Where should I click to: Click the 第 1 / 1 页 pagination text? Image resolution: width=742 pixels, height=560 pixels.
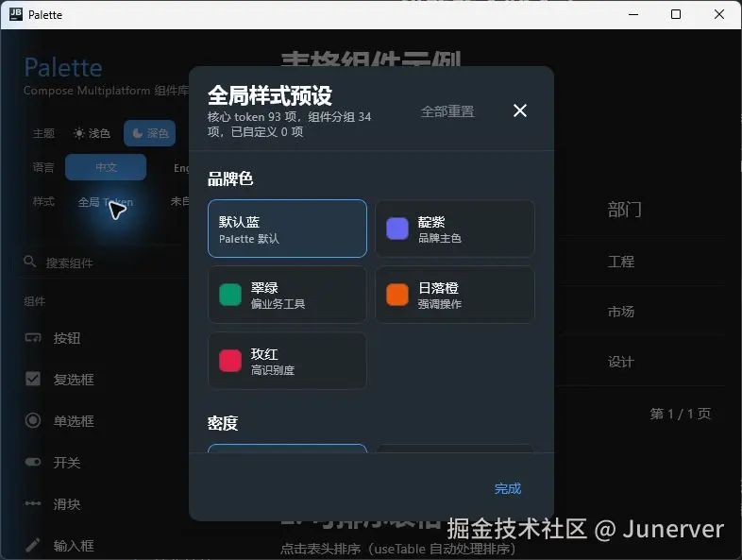(x=680, y=414)
